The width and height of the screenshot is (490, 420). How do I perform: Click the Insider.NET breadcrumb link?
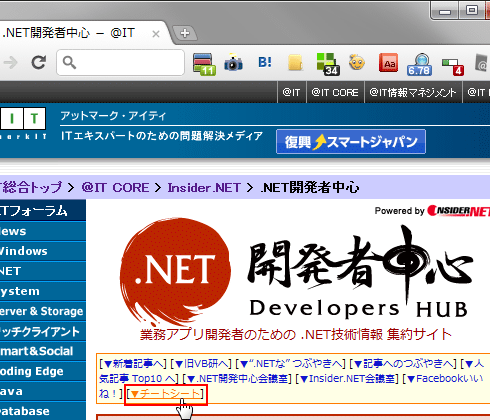pos(204,187)
